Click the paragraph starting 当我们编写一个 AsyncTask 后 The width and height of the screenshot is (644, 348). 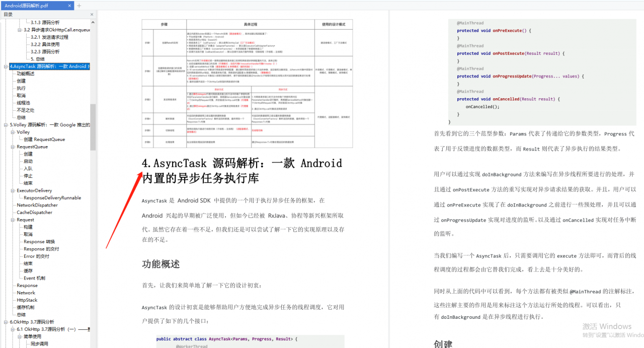click(x=535, y=262)
